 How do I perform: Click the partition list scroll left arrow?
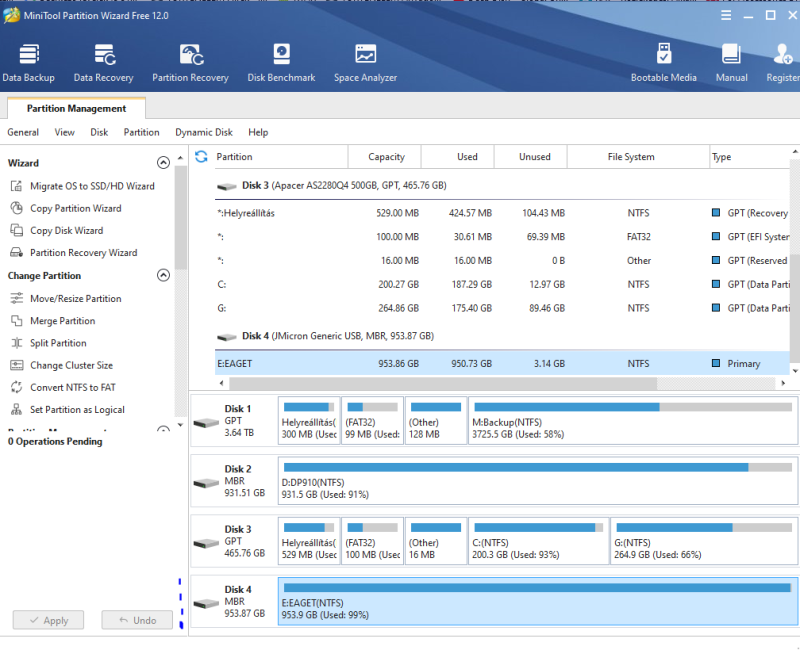[x=221, y=383]
